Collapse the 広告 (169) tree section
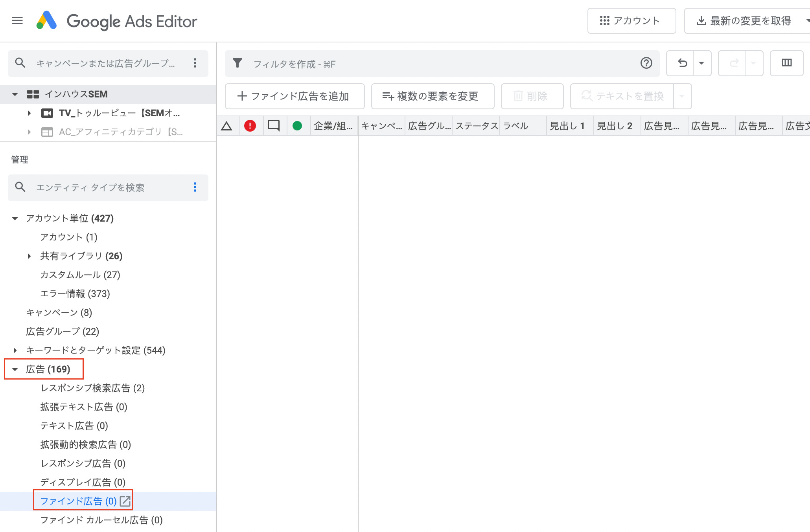810x532 pixels. coord(15,369)
